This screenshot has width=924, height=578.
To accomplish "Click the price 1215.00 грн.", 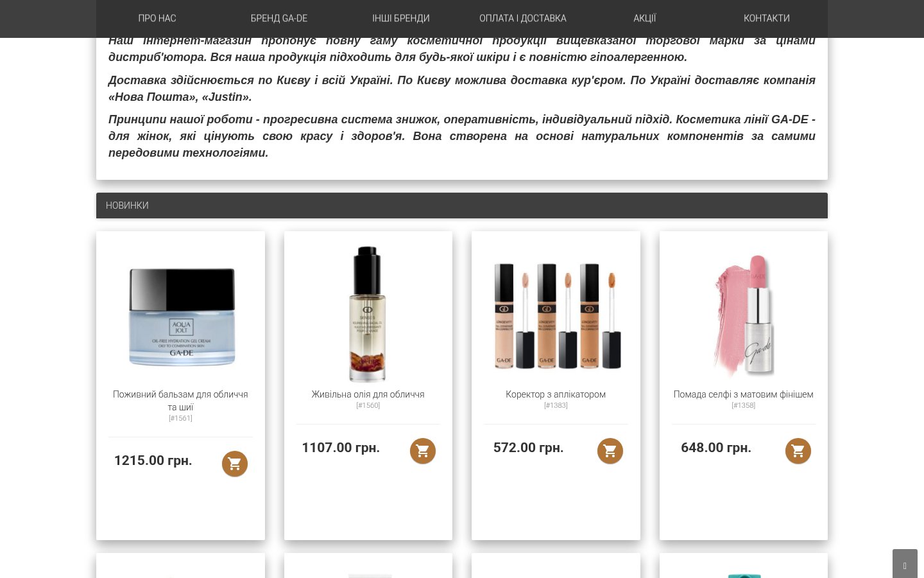I will point(153,460).
